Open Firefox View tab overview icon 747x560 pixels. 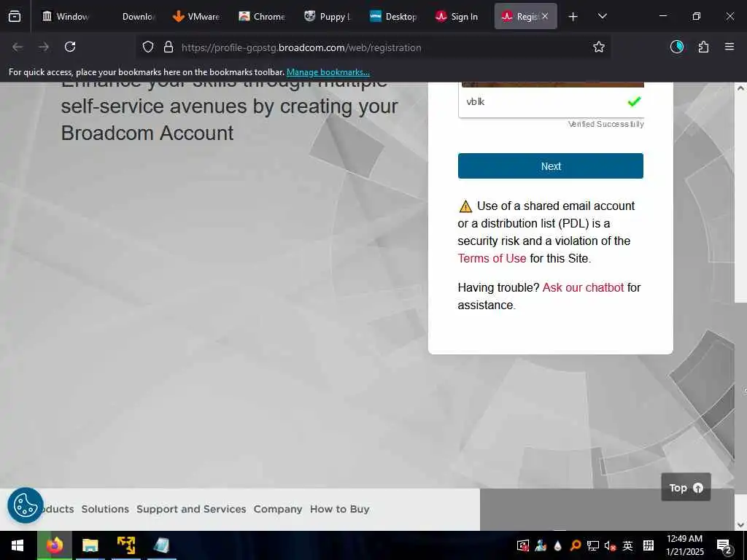(15, 16)
